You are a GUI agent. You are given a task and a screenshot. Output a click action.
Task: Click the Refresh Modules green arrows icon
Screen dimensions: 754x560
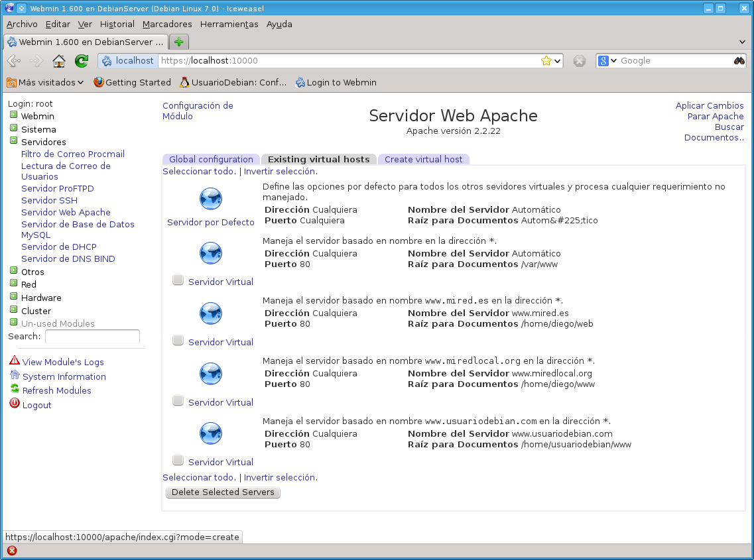tap(15, 388)
